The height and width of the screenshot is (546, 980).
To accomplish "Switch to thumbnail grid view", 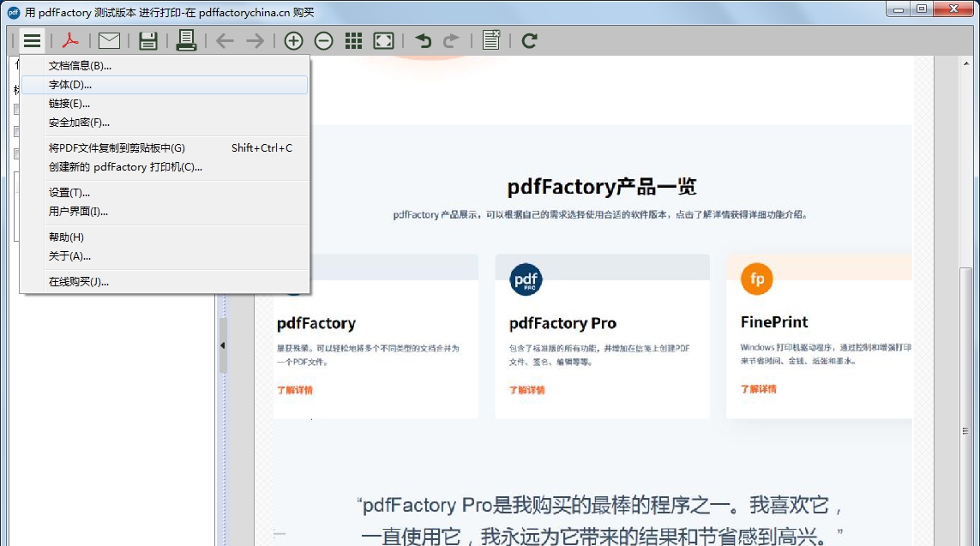I will tap(352, 40).
